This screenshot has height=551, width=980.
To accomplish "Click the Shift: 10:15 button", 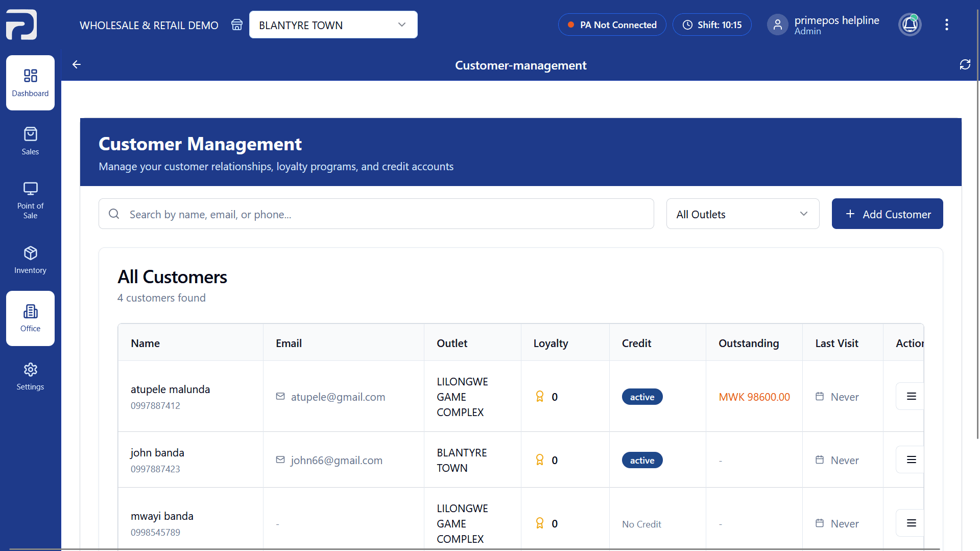I will pos(712,25).
